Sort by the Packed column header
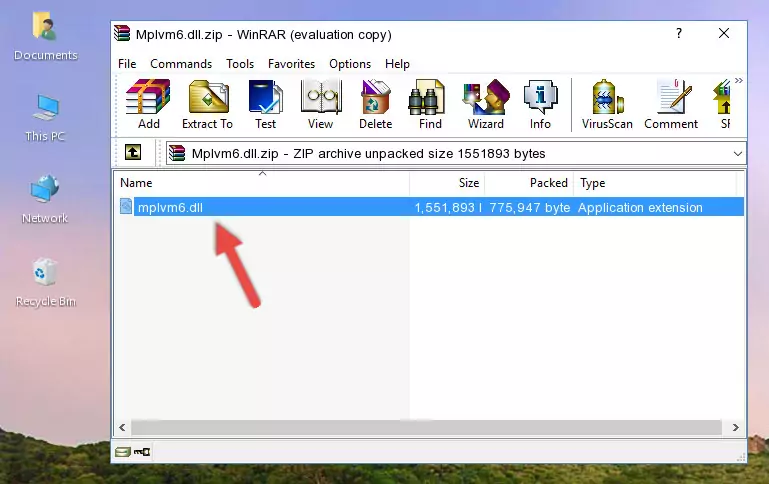 [x=529, y=183]
